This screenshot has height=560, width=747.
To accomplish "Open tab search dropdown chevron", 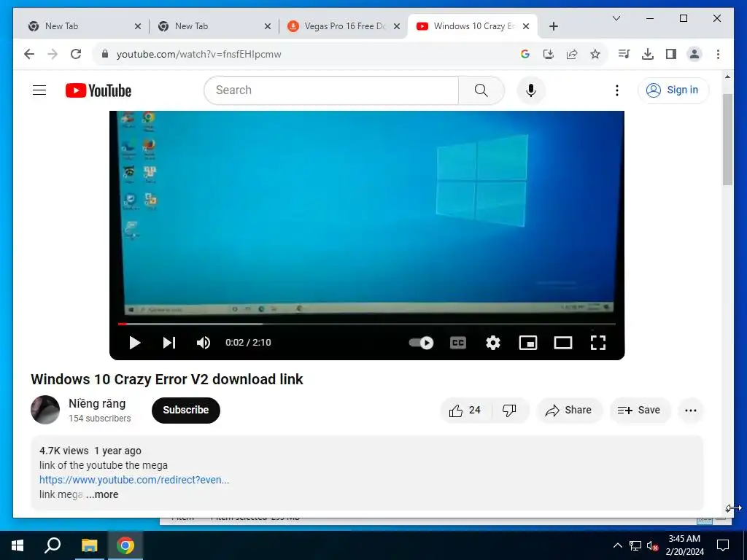I will pos(616,18).
